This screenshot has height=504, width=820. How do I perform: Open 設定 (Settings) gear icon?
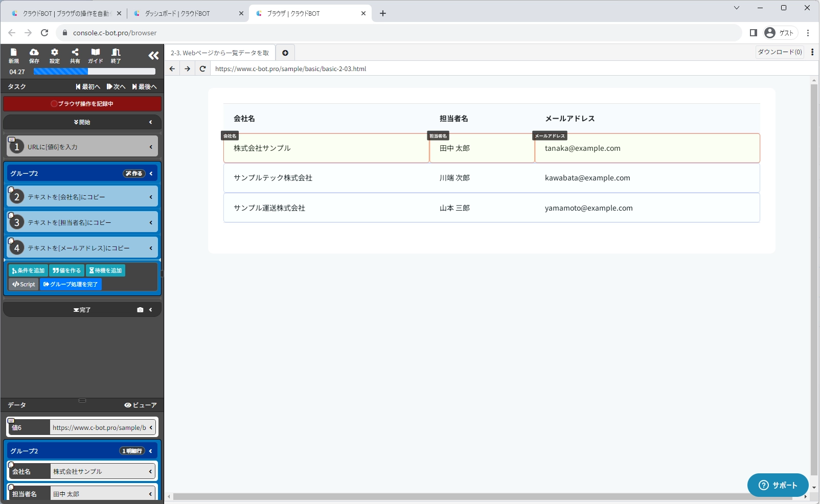pyautogui.click(x=55, y=56)
